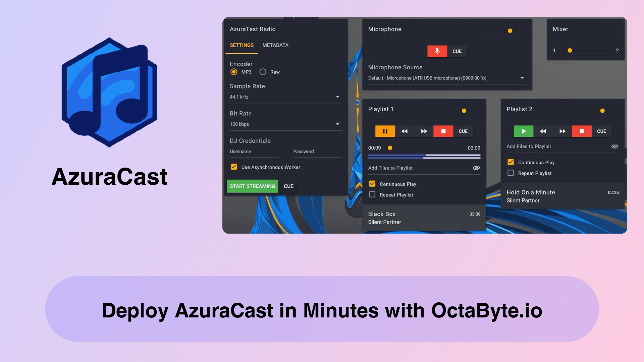Expand the Sample Rate dropdown
The width and height of the screenshot is (644, 362).
337,97
